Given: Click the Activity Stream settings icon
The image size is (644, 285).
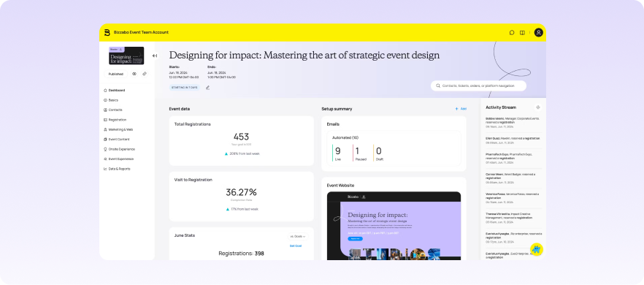Looking at the screenshot, I should 538,107.
